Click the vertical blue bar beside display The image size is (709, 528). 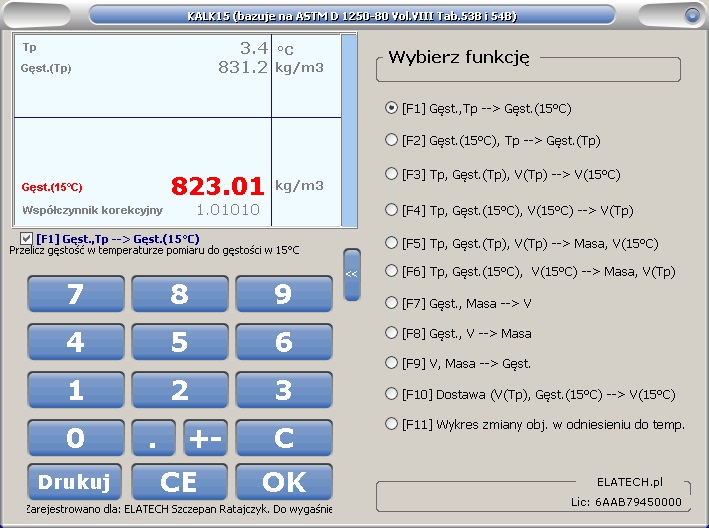click(349, 130)
